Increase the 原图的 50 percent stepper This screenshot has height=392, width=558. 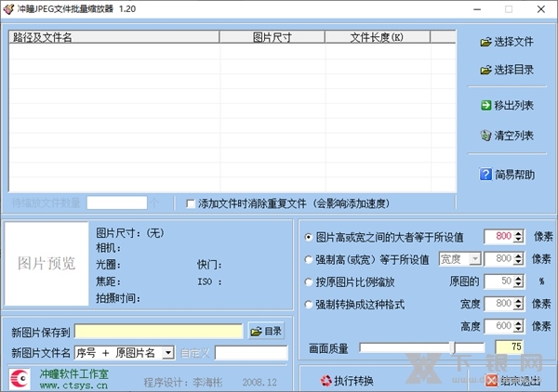(519, 279)
